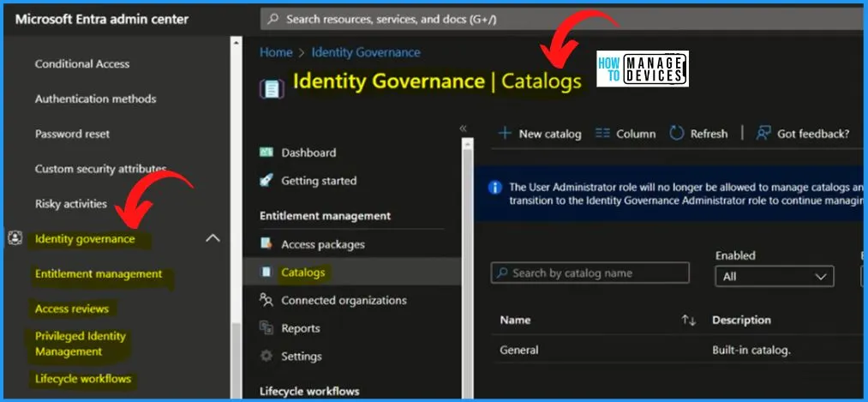Screen dimensions: 868x402
Task: Click the Catalogs menu icon
Action: point(266,272)
